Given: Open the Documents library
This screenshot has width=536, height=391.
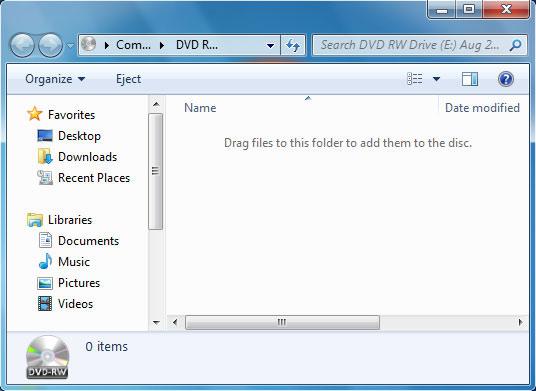Looking at the screenshot, I should (89, 241).
